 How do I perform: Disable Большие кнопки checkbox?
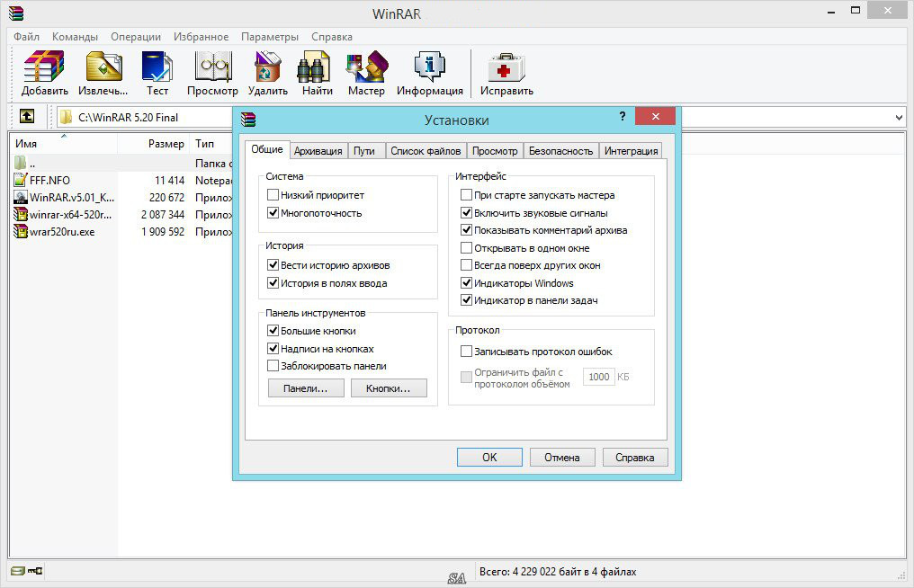point(273,331)
